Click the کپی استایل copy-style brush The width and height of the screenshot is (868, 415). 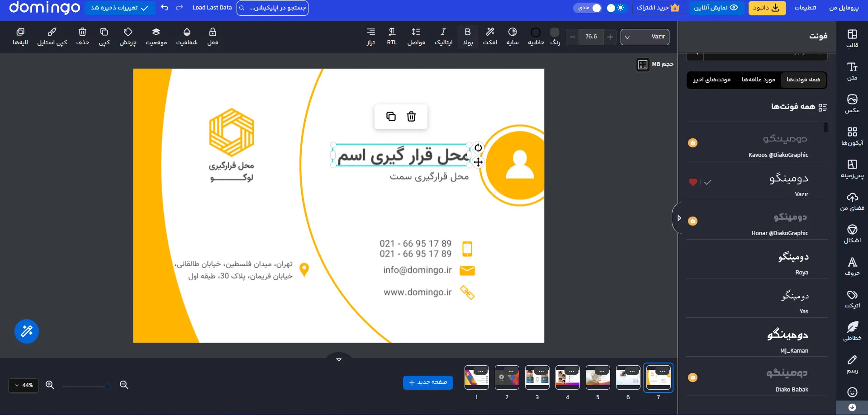[x=52, y=37]
